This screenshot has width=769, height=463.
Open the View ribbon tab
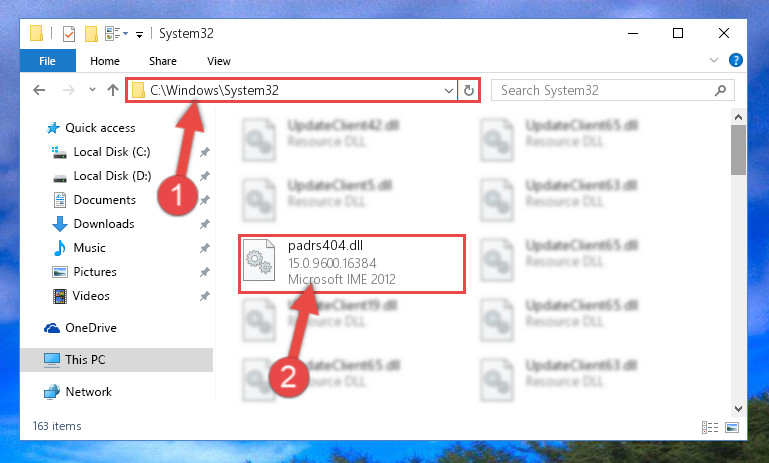219,61
